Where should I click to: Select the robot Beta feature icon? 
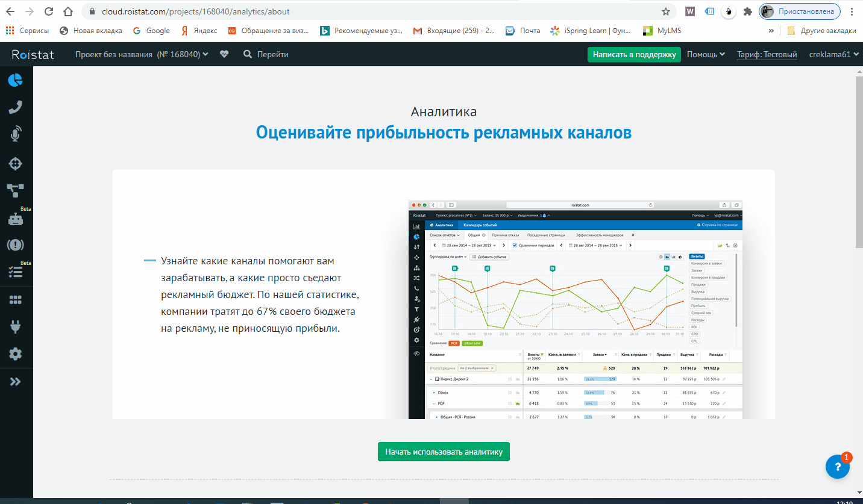click(16, 217)
